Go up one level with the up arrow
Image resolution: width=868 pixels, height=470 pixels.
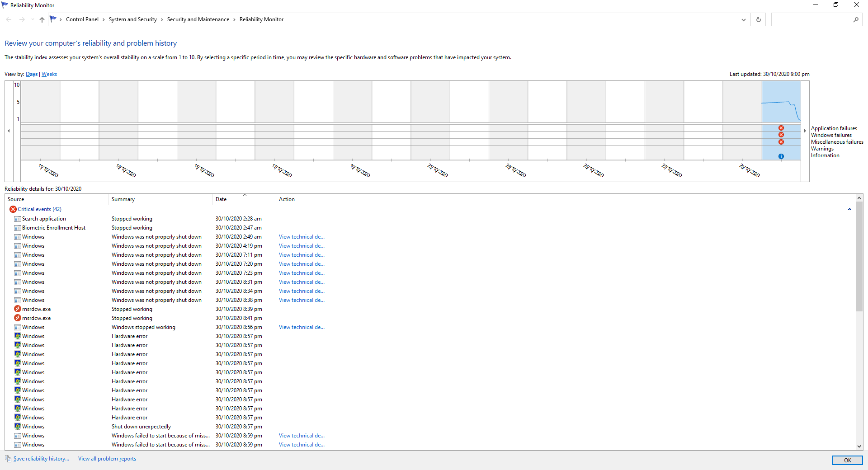[x=42, y=19]
